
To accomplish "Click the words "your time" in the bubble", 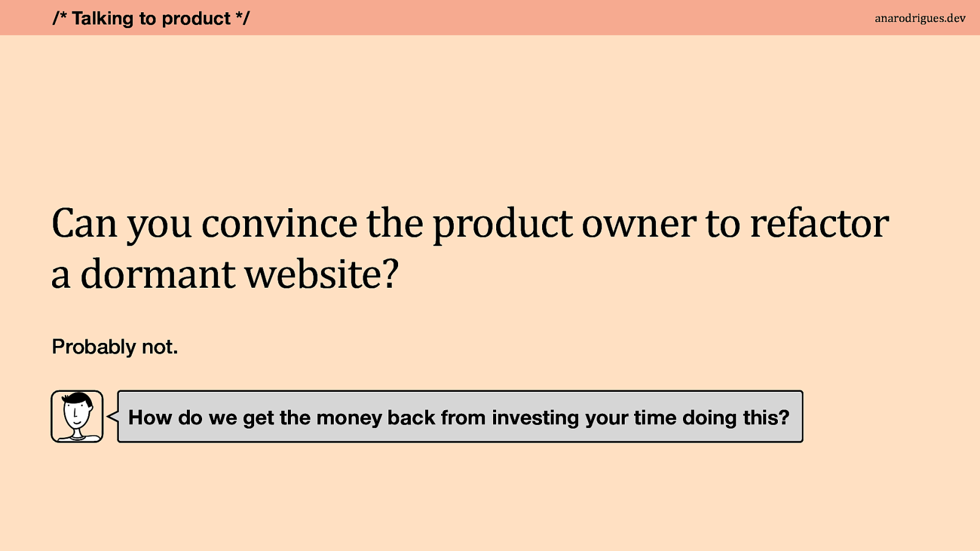I will (x=630, y=418).
